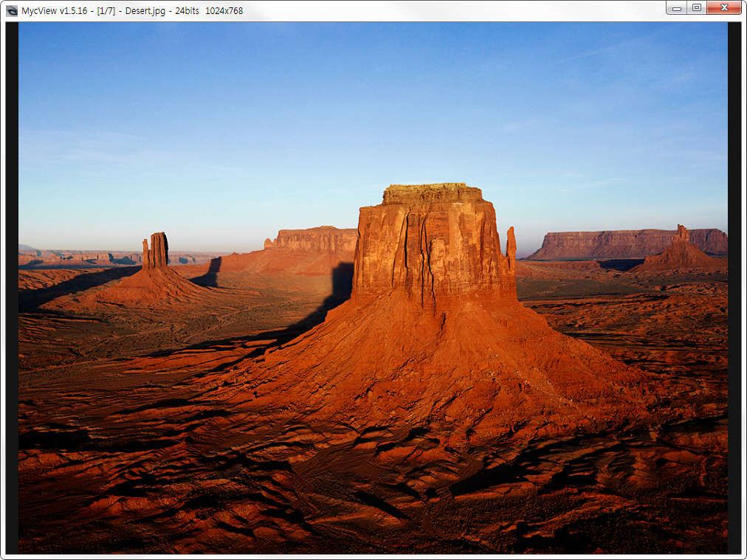Click the displayed Desert.jpg image
The width and height of the screenshot is (747, 560).
[x=373, y=288]
